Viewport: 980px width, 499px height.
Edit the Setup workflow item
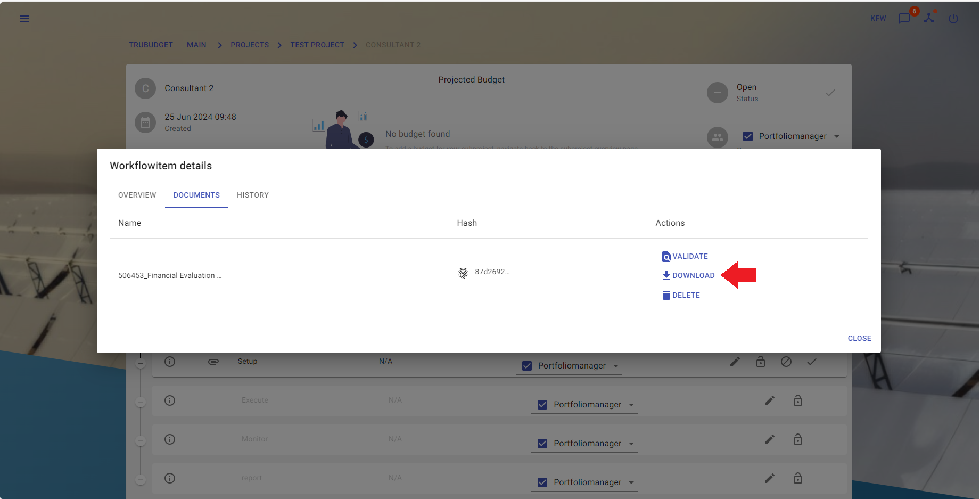coord(735,362)
